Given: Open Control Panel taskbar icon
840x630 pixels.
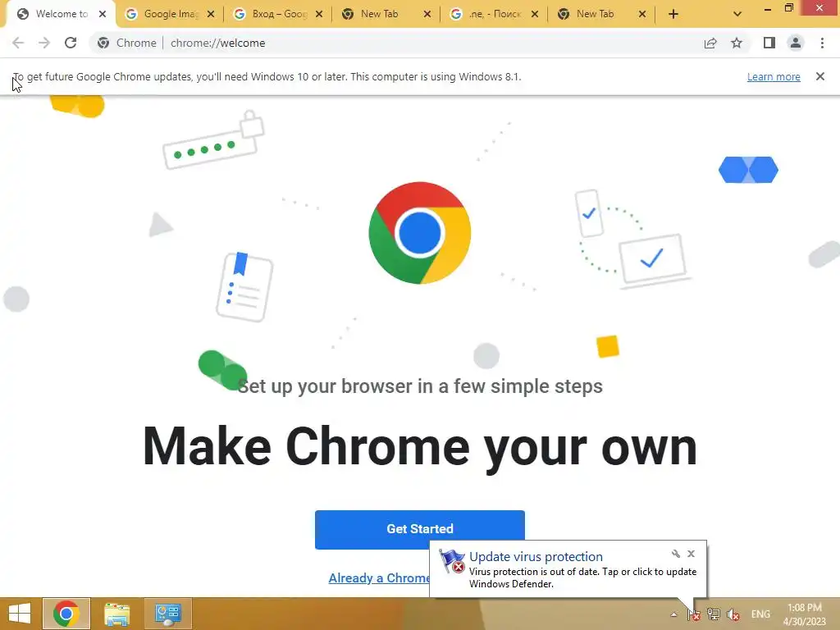Looking at the screenshot, I should click(167, 614).
